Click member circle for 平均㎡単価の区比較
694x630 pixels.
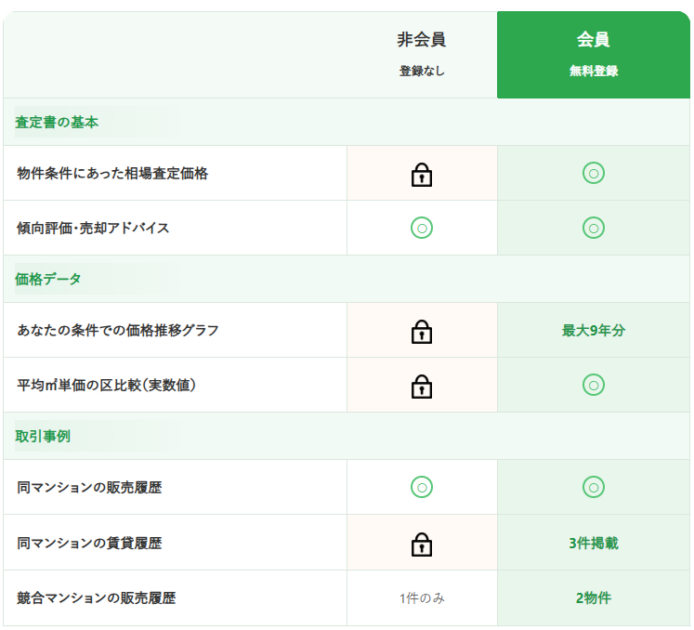tap(593, 385)
